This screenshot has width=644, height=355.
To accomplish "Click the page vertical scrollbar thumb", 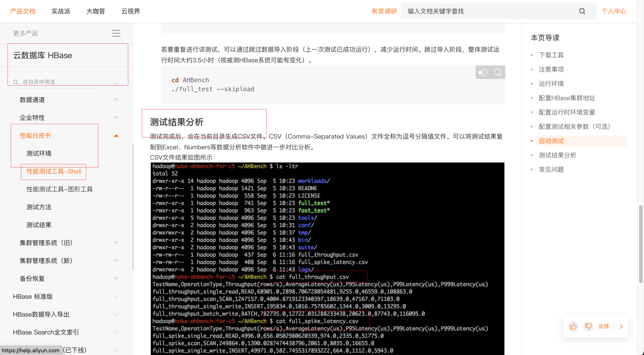I will 640,244.
